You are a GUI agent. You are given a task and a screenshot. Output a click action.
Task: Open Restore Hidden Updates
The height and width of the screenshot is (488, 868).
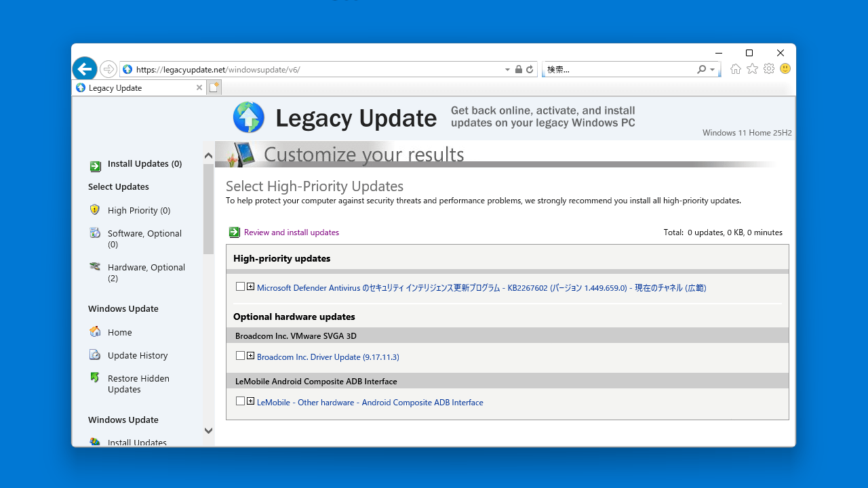pyautogui.click(x=138, y=384)
